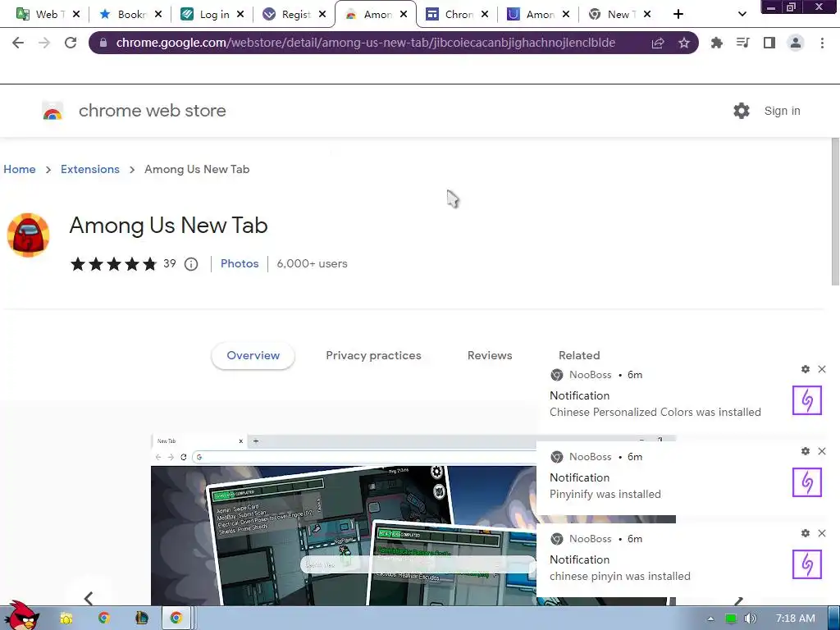Screen dimensions: 840x630
Task: Click the extension preview screenshot
Action: pos(343,519)
